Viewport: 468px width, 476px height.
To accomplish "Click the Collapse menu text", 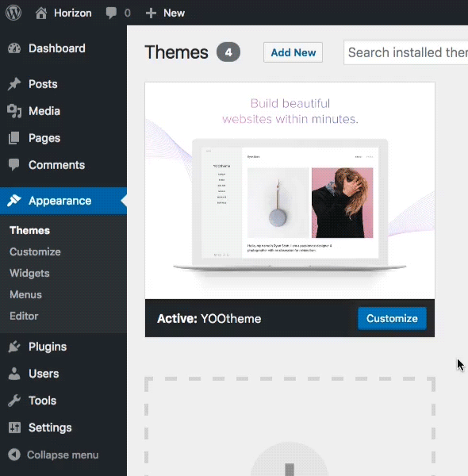I will coord(63,455).
